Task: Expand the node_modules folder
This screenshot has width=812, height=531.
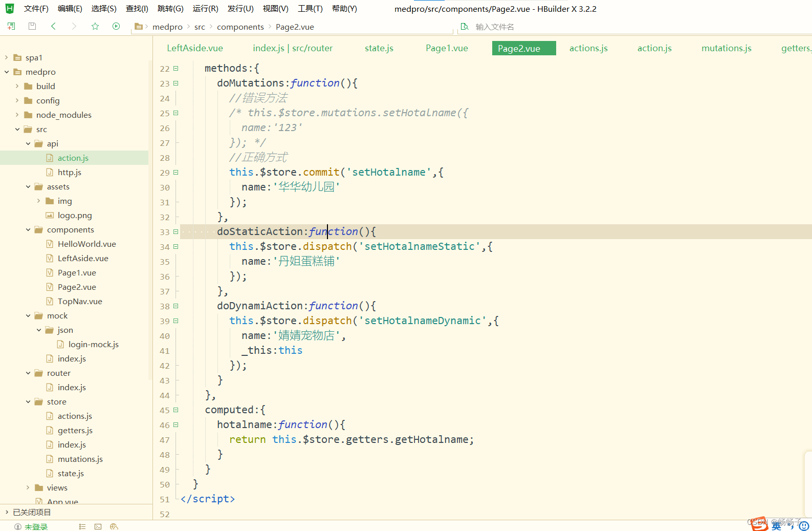Action: [17, 115]
